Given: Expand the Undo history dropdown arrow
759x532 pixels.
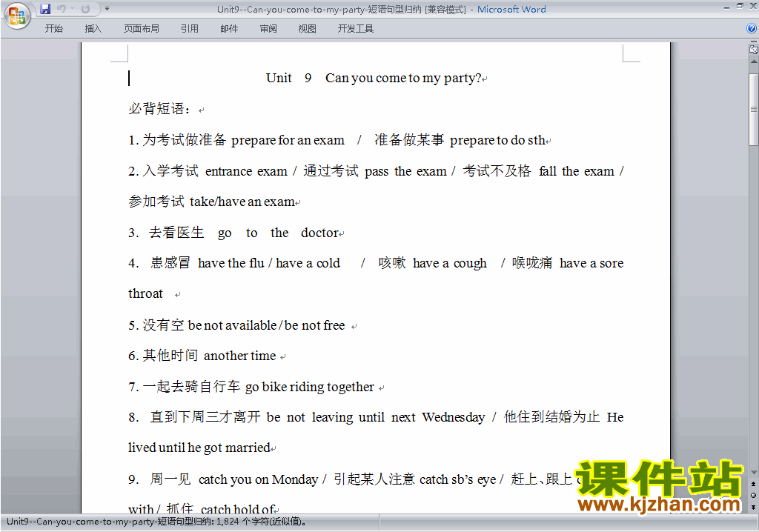Looking at the screenshot, I should pos(72,9).
